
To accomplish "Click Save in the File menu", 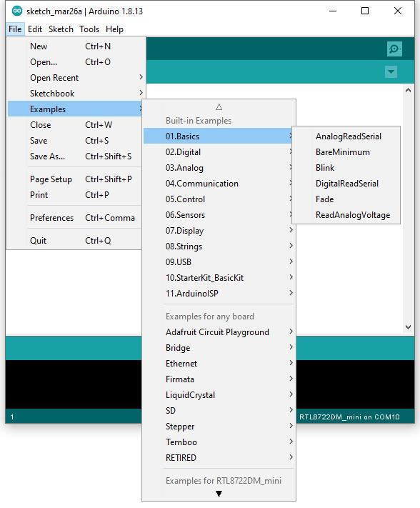I will 75,141.
